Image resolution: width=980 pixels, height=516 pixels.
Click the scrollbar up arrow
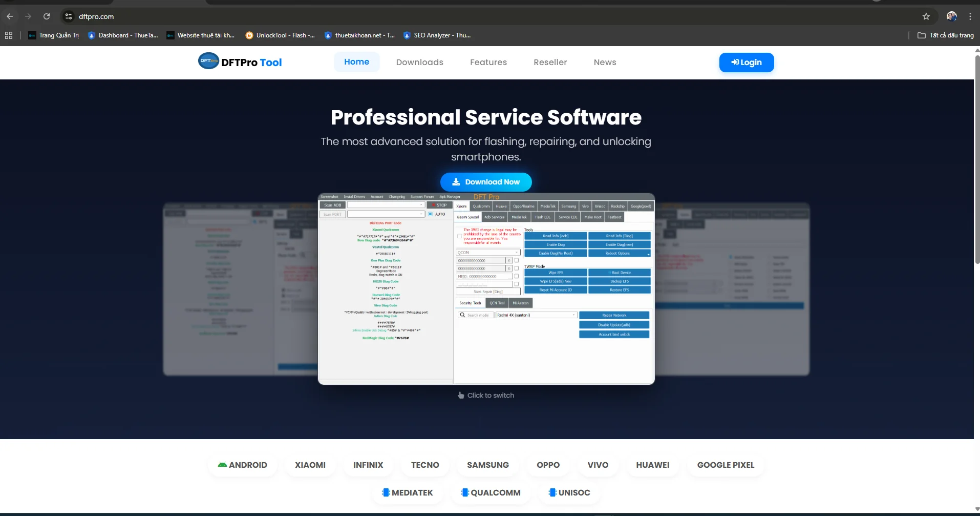(x=977, y=50)
